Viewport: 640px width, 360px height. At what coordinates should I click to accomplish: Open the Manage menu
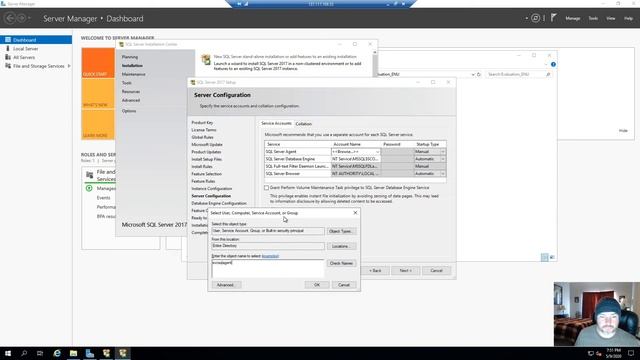pyautogui.click(x=573, y=18)
